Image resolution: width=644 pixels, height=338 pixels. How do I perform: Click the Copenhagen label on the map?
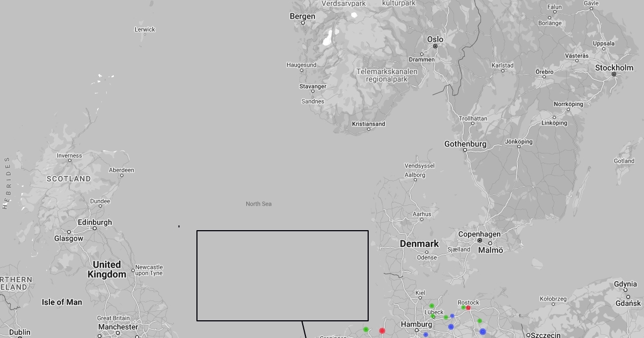[479, 234]
